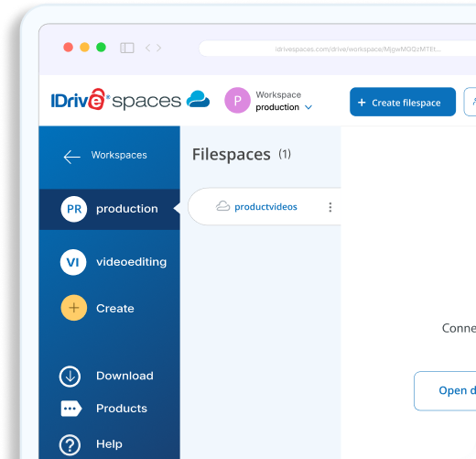Click the yellow plus Create icon

74,308
